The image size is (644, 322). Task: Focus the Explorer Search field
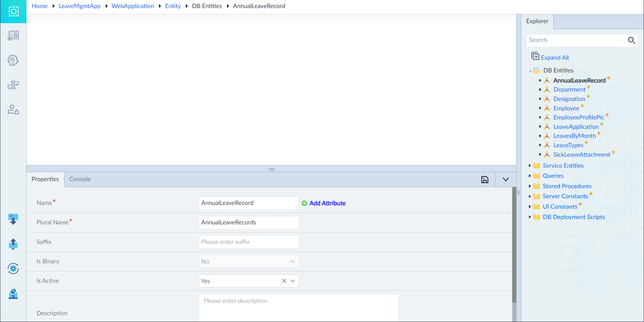576,40
